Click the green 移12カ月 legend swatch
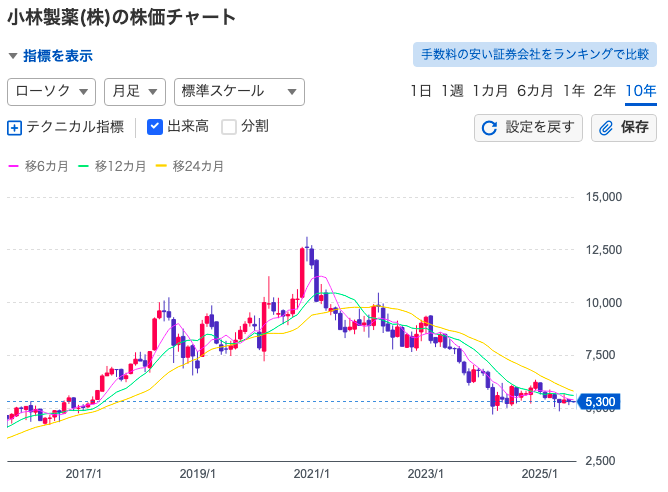Viewport: 668px width, 492px height. coord(83,166)
